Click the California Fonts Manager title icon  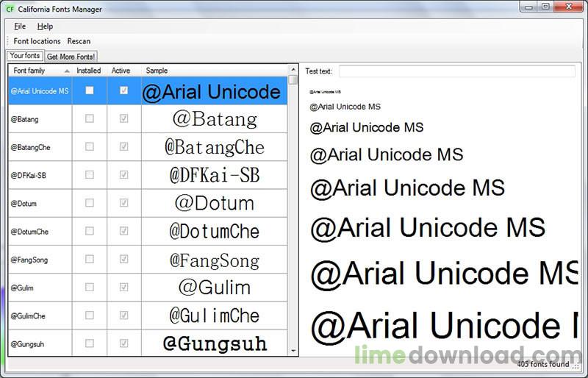click(10, 9)
